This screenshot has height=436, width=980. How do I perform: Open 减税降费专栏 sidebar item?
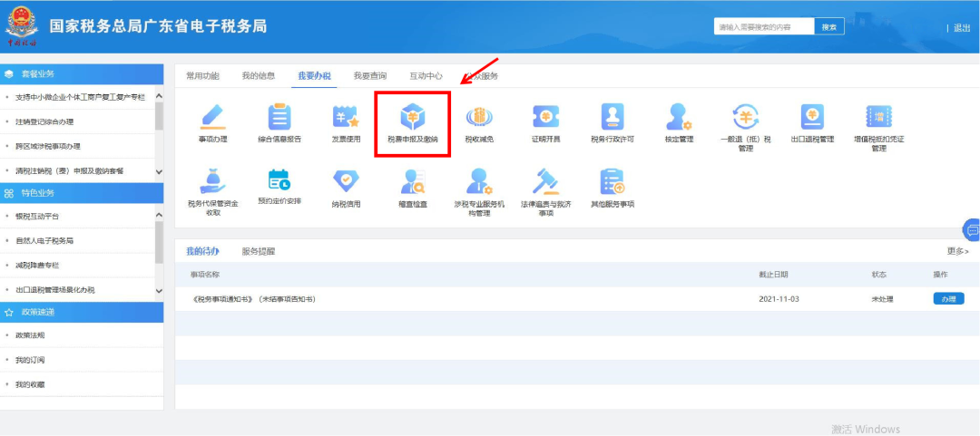tap(37, 266)
